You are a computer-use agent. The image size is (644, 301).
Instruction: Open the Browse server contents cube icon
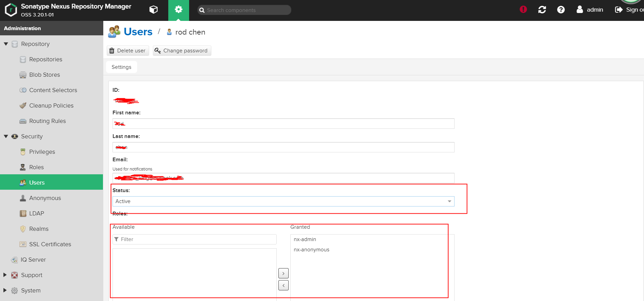click(x=154, y=10)
